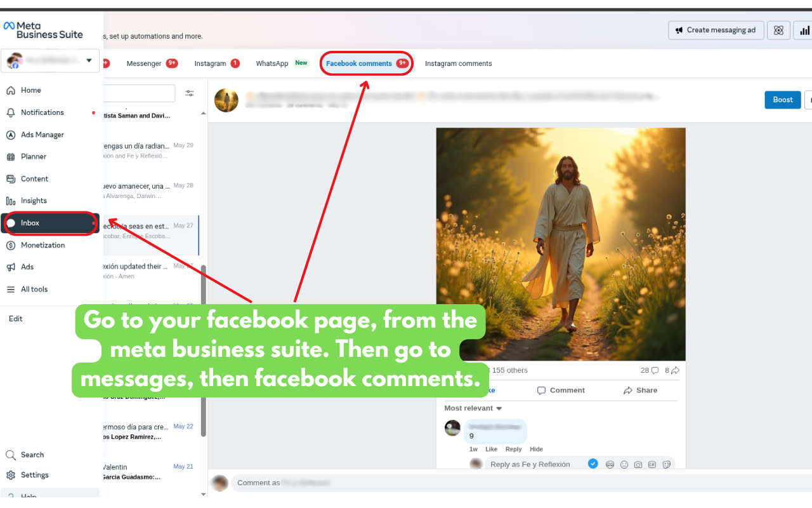Toggle the blue checkmark in the reply field

click(593, 464)
